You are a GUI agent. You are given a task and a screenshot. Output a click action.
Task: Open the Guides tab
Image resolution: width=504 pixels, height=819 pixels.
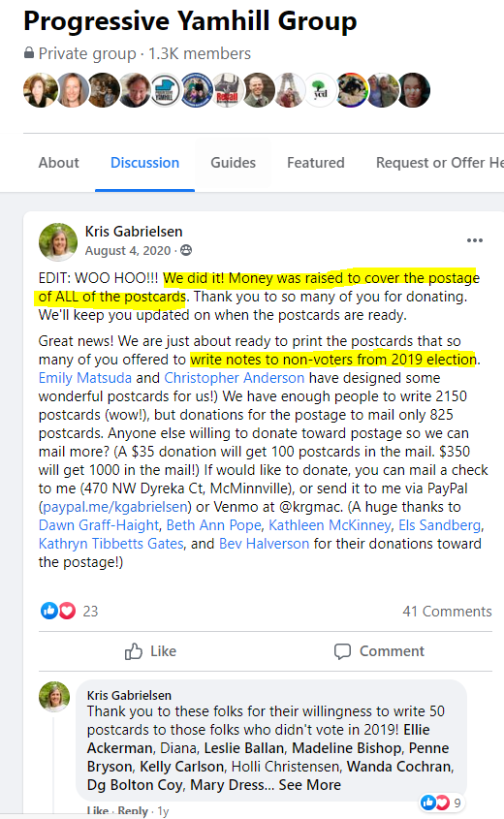233,163
